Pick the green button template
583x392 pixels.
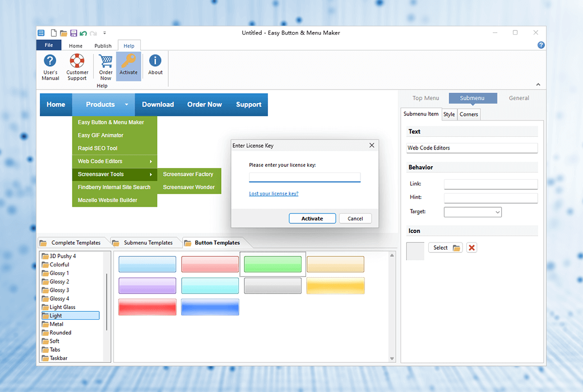tap(272, 264)
